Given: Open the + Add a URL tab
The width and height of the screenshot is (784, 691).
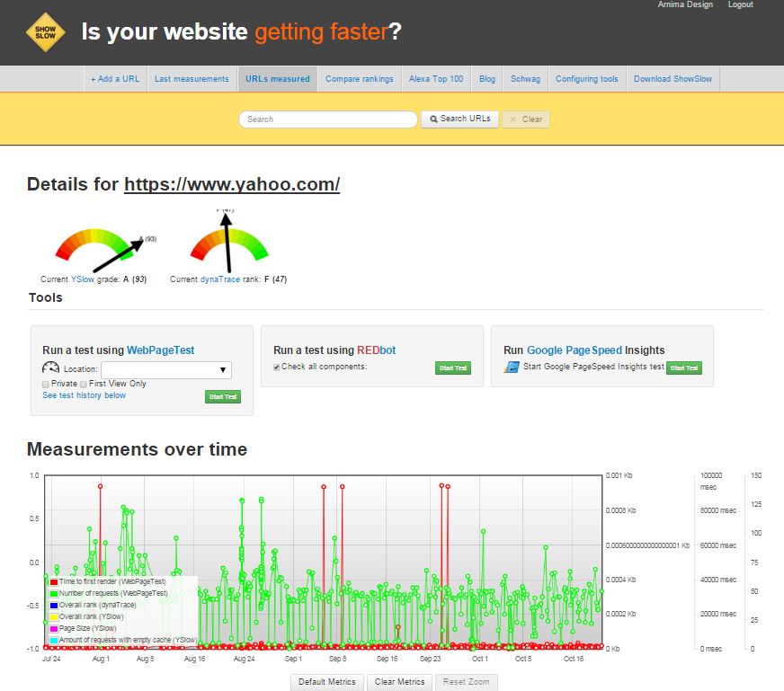Looking at the screenshot, I should coord(115,79).
